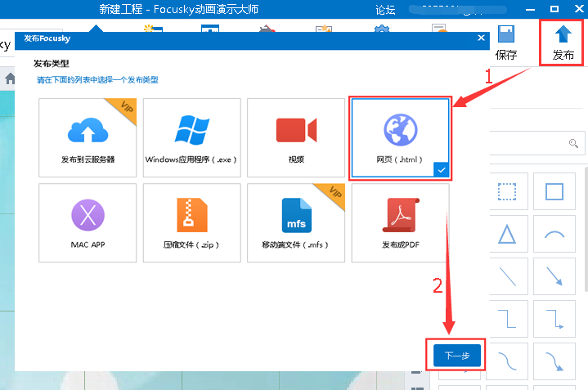Select the video (视频) publish type
Screen dimensions: 588x390
[296, 137]
